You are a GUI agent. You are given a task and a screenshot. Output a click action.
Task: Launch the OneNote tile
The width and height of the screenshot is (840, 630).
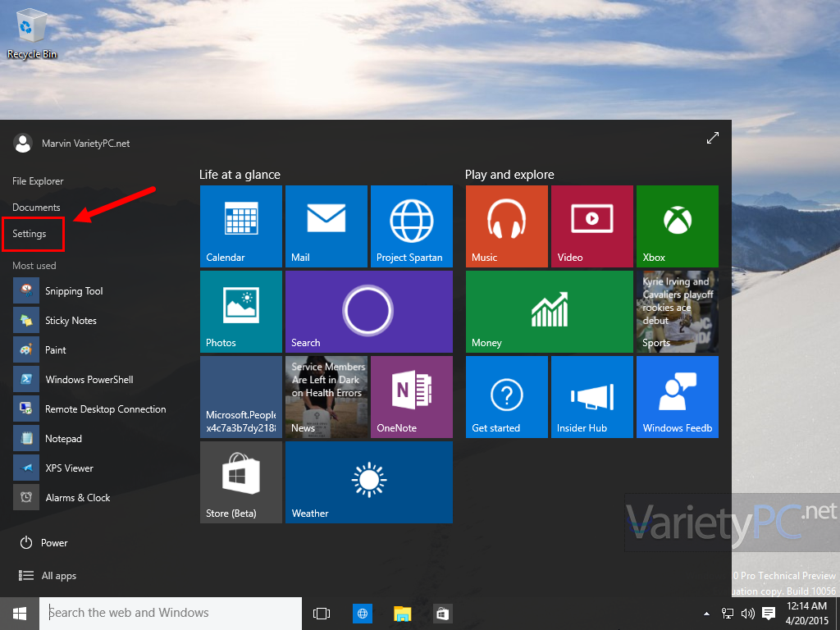[x=412, y=397]
